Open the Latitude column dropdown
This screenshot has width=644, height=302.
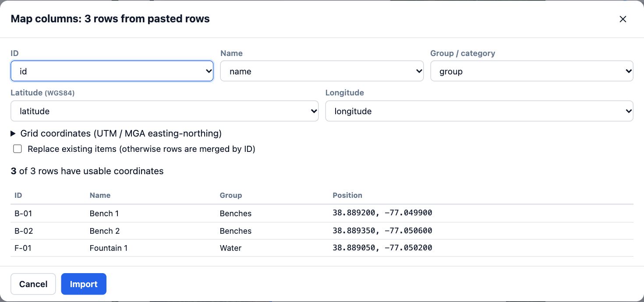click(x=164, y=111)
